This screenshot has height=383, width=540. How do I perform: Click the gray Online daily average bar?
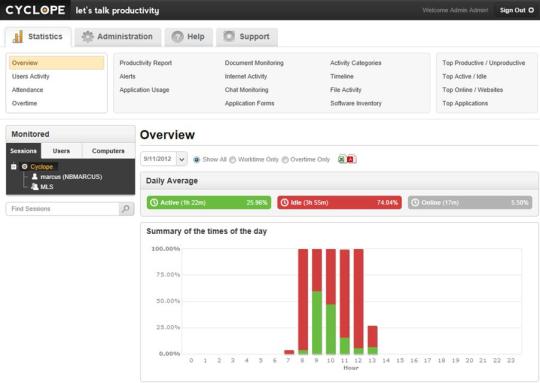pyautogui.click(x=470, y=203)
